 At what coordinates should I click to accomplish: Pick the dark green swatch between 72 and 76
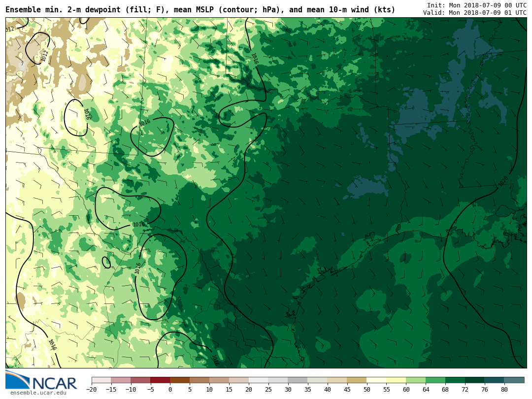coord(475,380)
